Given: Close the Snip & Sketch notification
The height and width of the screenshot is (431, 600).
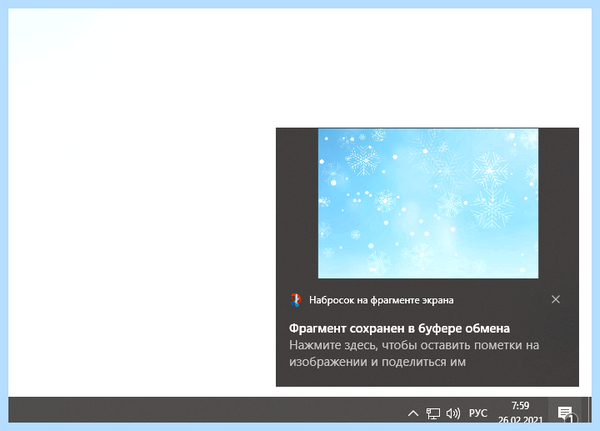Looking at the screenshot, I should point(556,299).
